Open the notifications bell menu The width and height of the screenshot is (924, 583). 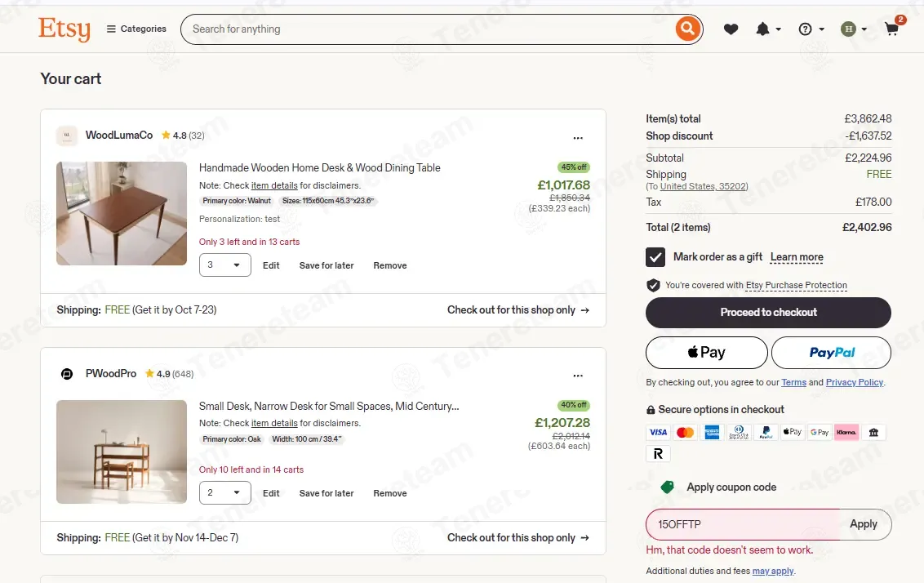point(768,29)
